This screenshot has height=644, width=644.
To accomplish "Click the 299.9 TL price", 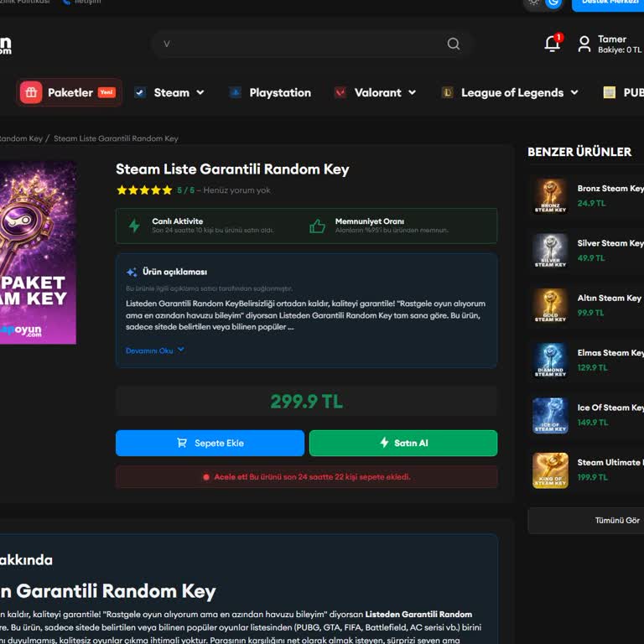I will 306,402.
